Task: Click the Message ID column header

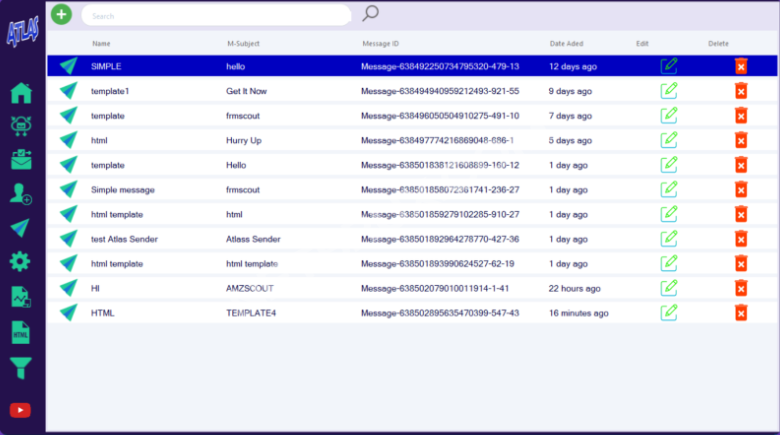Action: [x=380, y=44]
